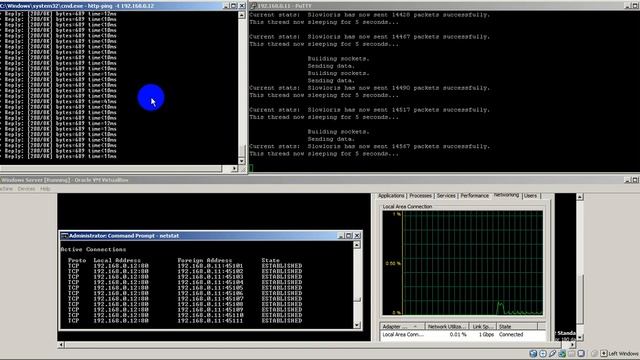Open Help menu in VirtualBox window
Viewport: 640px width, 360px height.
coord(45,189)
